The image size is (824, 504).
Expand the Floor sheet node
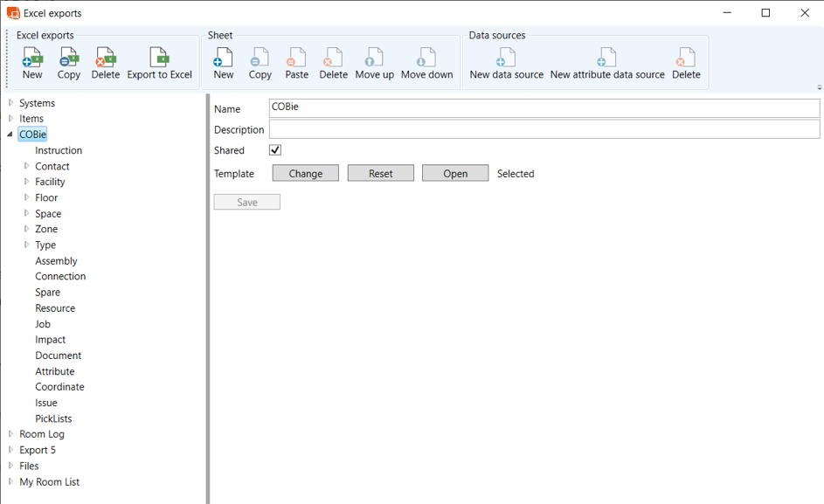point(26,197)
